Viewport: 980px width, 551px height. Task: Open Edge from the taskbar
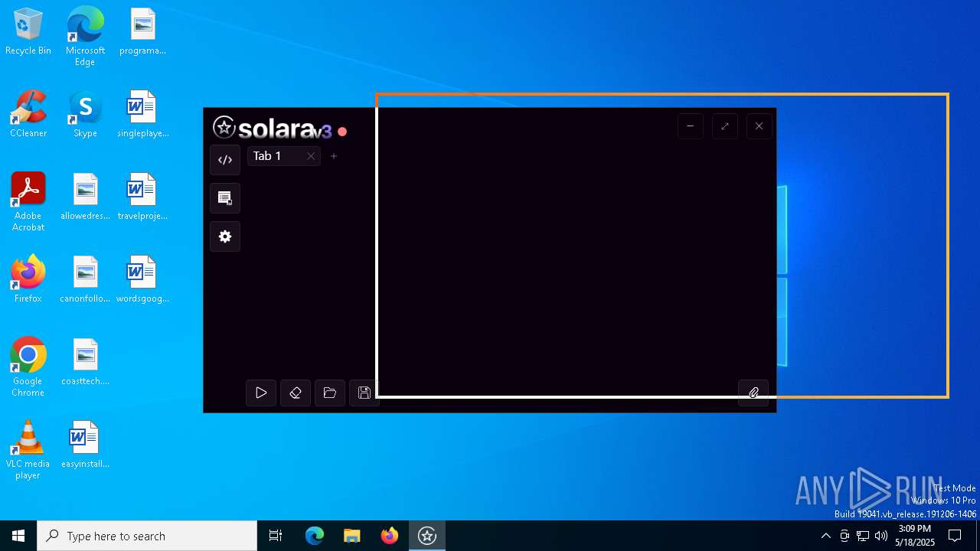point(315,536)
